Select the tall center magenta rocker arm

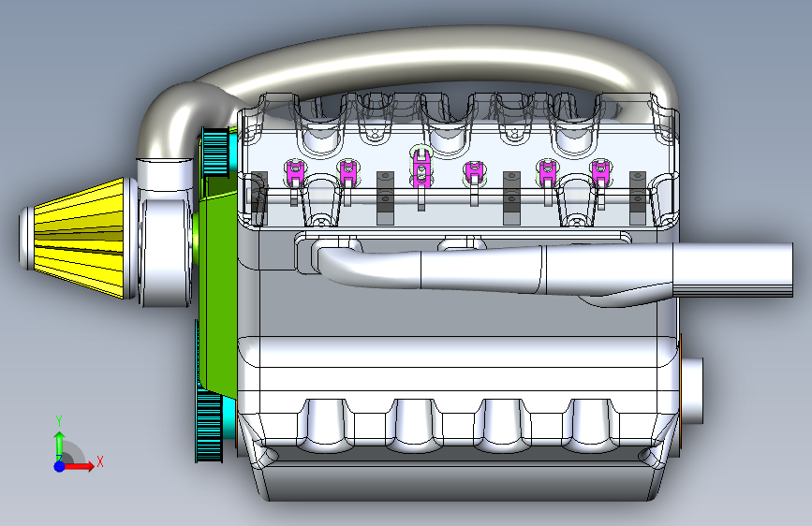[421, 168]
